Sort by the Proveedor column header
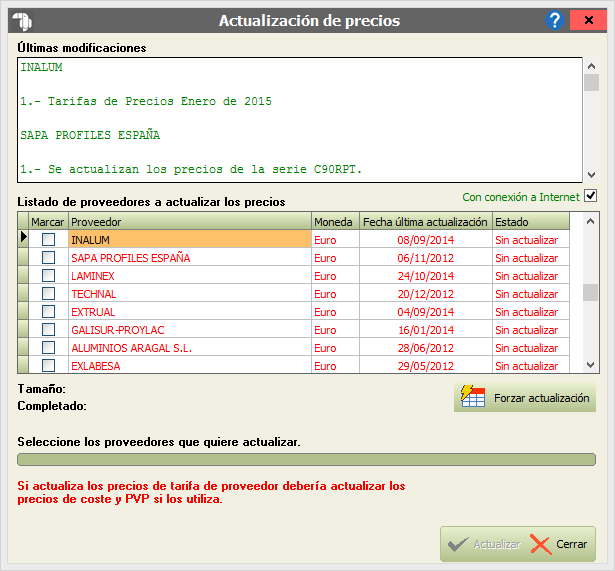 coord(190,222)
